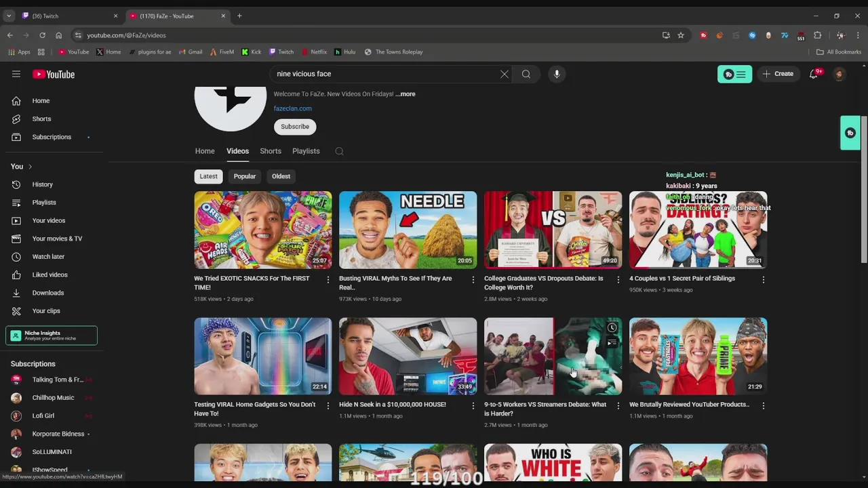
Task: Open options menu for Brutally Reviewed YouTuber Products
Action: tap(763, 405)
